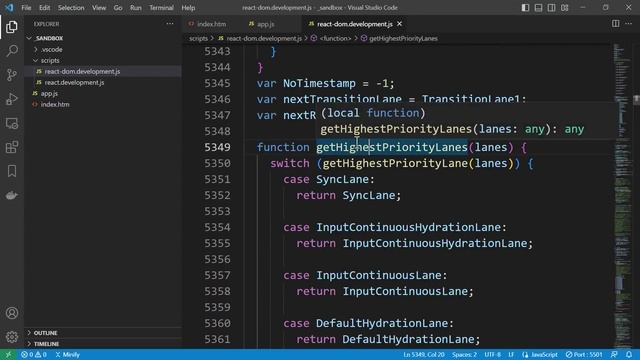Click Port: 5501 live server status
Screen dimensions: 640x360
click(x=584, y=355)
